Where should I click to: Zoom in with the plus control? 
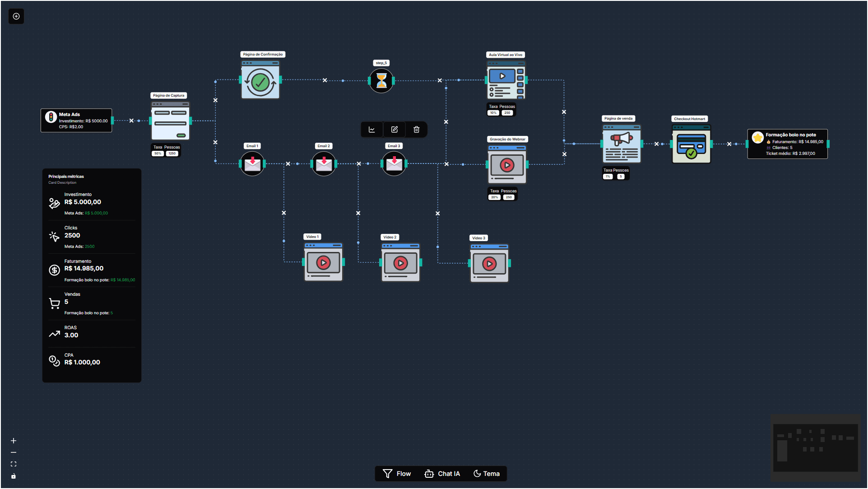click(x=14, y=441)
